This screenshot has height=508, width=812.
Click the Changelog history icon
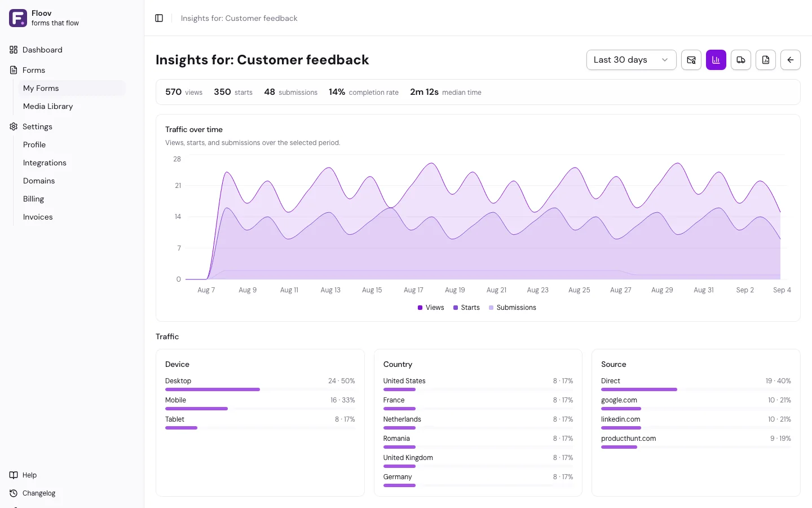tap(14, 493)
